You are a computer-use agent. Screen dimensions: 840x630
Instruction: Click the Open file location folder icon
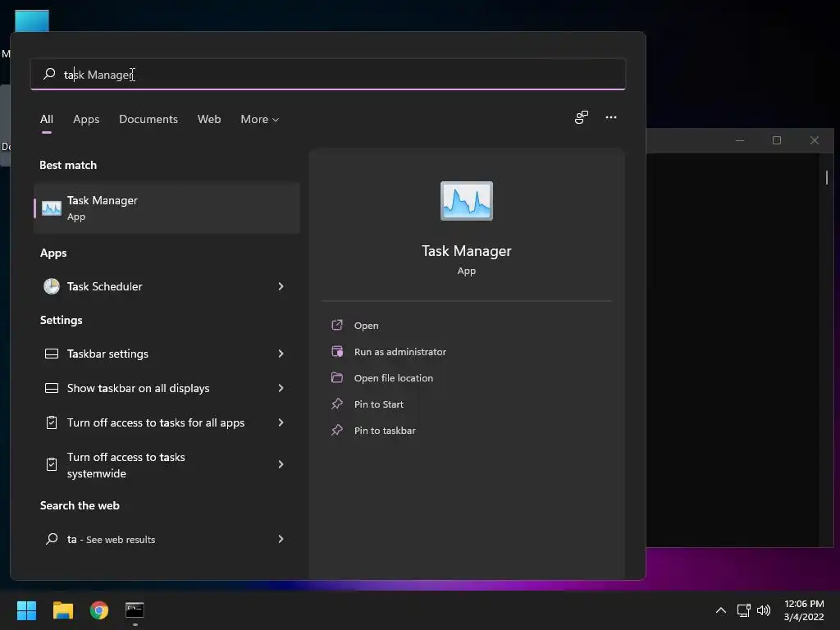337,377
